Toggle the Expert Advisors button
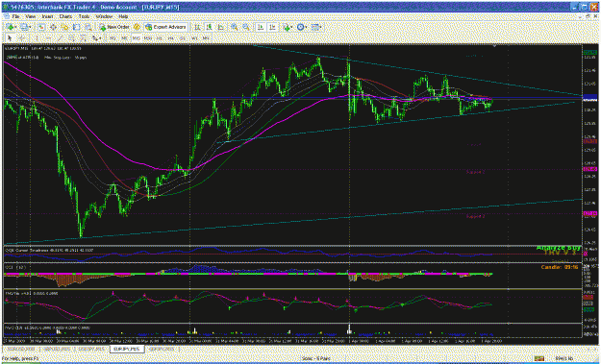 click(166, 27)
